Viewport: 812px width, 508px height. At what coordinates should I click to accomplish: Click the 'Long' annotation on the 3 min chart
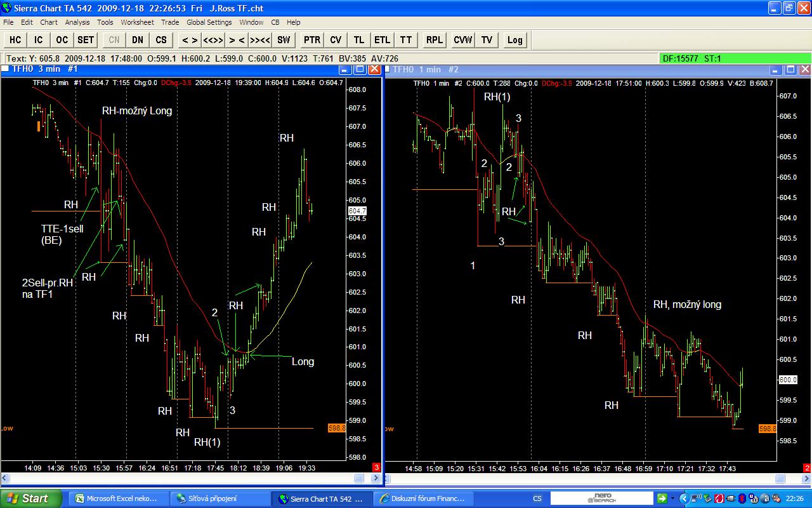click(x=303, y=362)
